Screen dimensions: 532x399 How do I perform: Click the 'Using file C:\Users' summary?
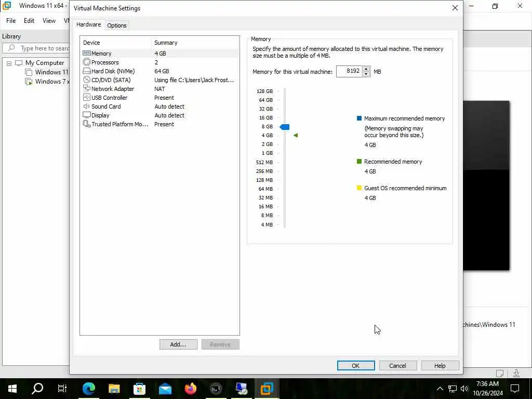tap(194, 80)
